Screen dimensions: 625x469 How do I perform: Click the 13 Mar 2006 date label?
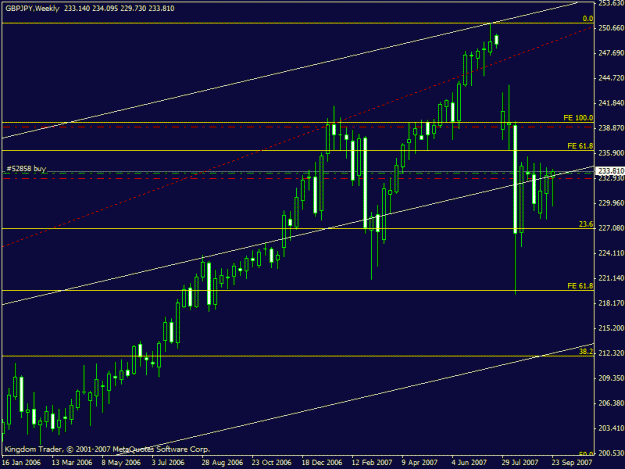click(72, 463)
